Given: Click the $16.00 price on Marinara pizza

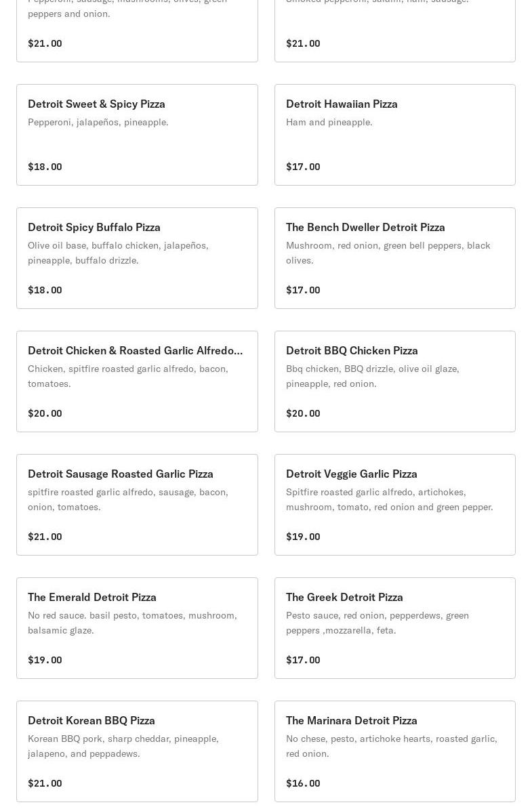Looking at the screenshot, I should click(303, 783).
